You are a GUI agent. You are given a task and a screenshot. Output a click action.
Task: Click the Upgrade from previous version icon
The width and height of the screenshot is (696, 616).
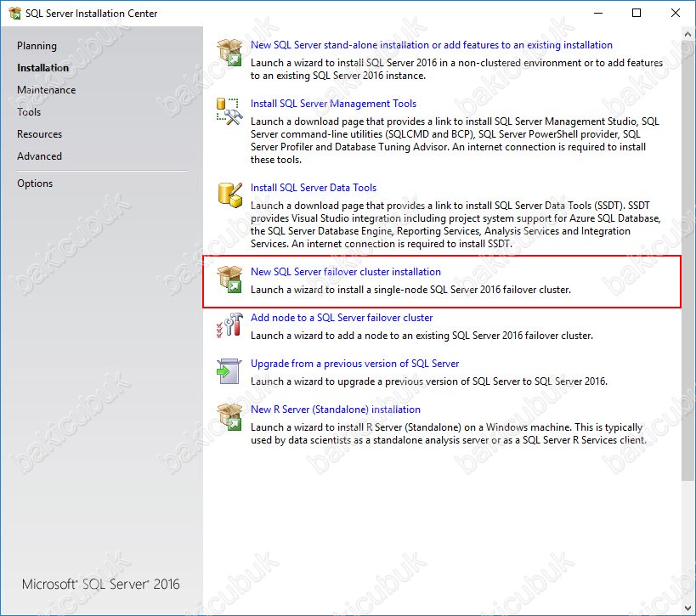[229, 371]
